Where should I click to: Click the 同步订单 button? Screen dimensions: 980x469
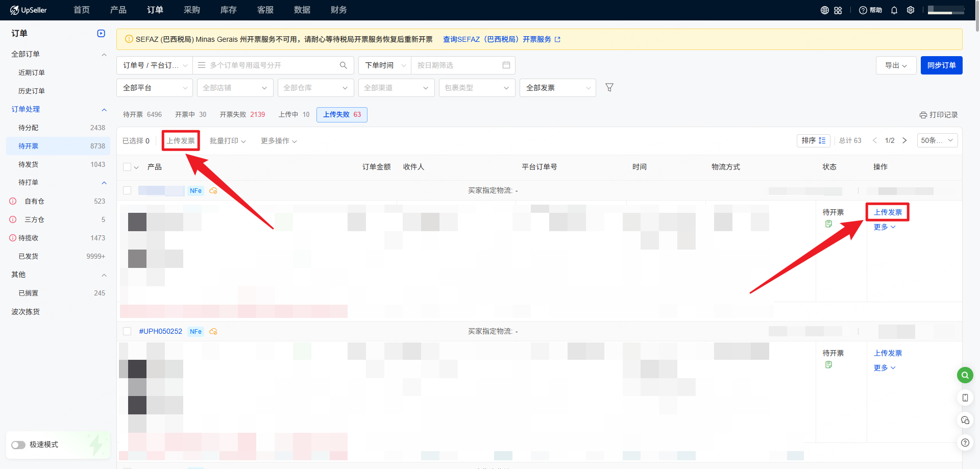941,65
